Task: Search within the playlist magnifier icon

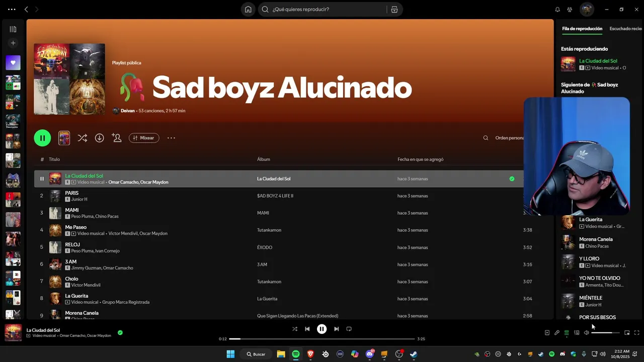Action: [486, 138]
